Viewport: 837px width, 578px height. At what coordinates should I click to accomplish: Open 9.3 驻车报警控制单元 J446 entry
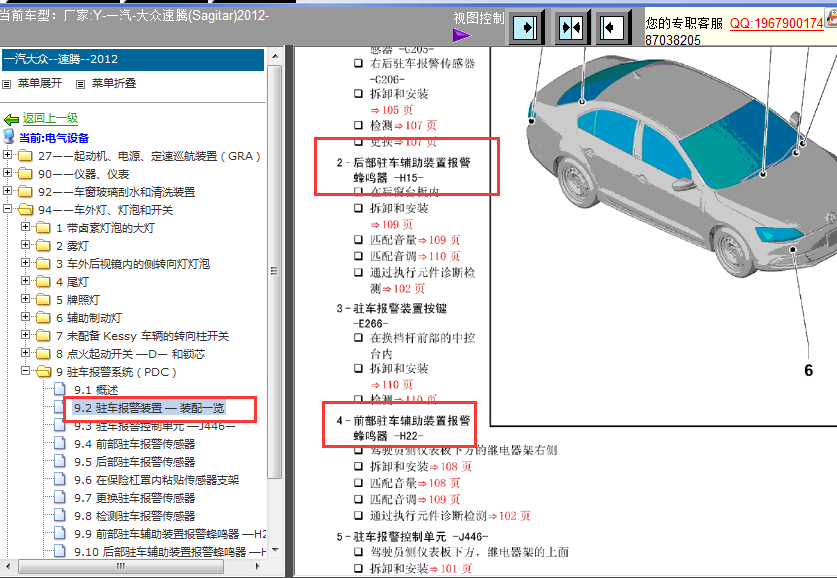tap(155, 426)
